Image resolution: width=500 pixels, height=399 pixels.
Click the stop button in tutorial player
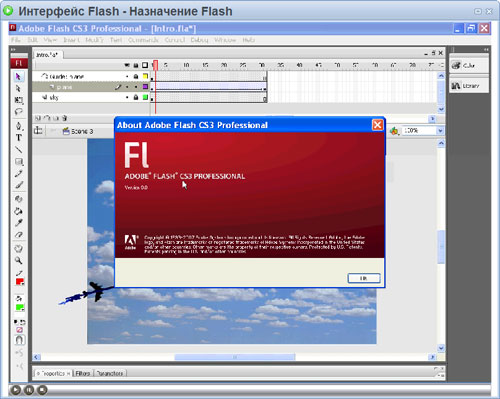point(42,390)
